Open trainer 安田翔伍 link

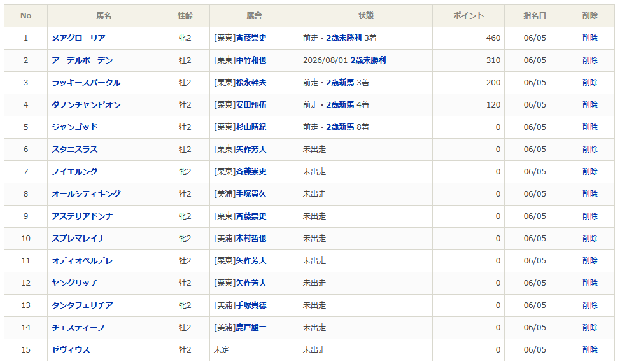pyautogui.click(x=251, y=105)
